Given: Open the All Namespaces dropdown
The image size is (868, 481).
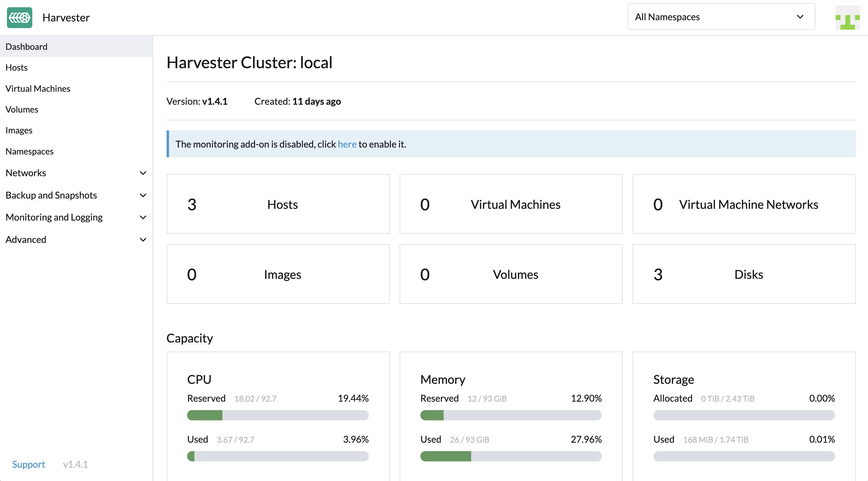Looking at the screenshot, I should point(721,17).
